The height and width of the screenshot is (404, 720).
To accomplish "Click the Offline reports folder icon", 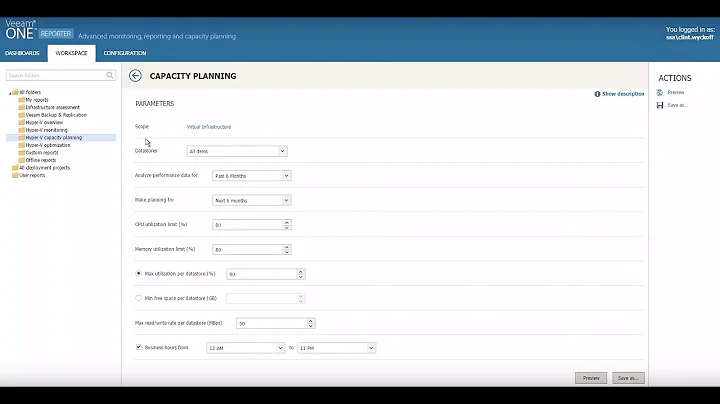I will point(22,160).
